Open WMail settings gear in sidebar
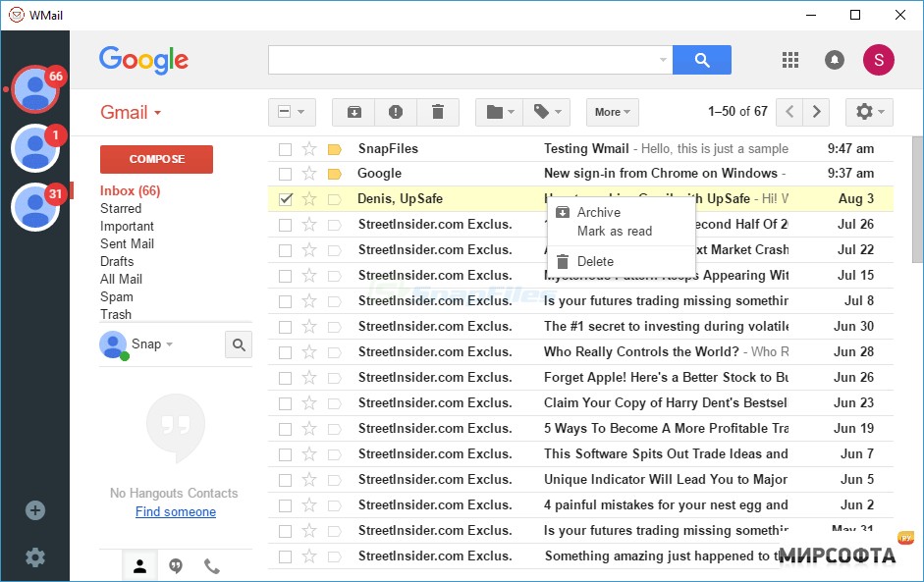This screenshot has width=924, height=582. (x=35, y=556)
